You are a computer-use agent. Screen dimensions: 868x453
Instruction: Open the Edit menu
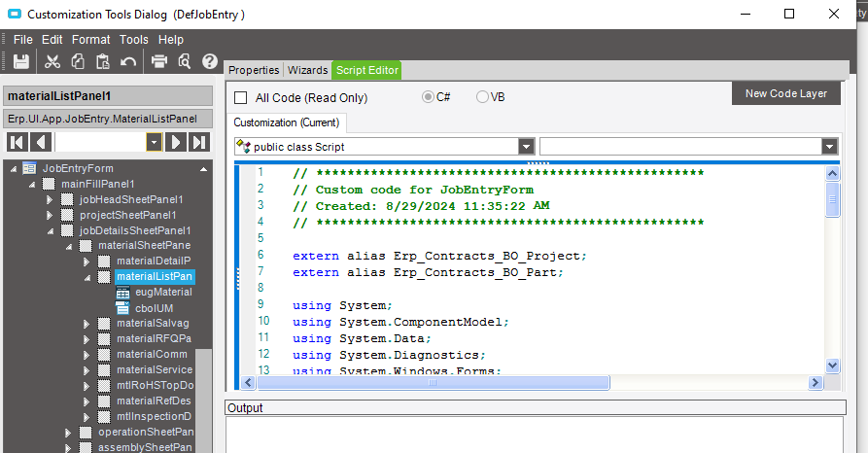52,40
